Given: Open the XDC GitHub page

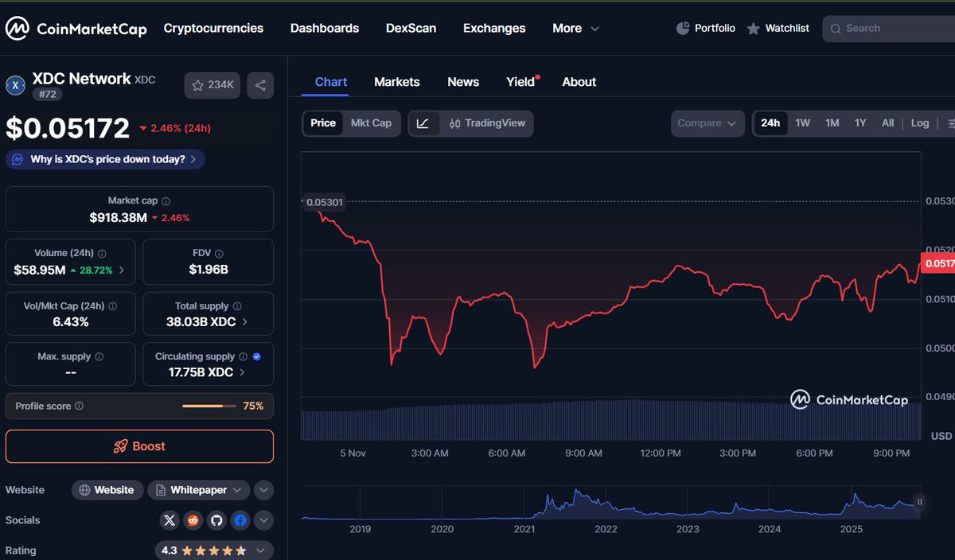Looking at the screenshot, I should point(216,520).
